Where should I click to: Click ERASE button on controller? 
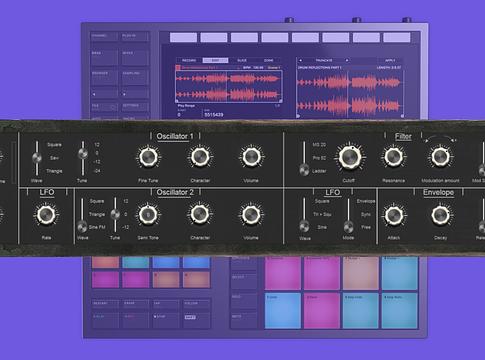click(135, 304)
